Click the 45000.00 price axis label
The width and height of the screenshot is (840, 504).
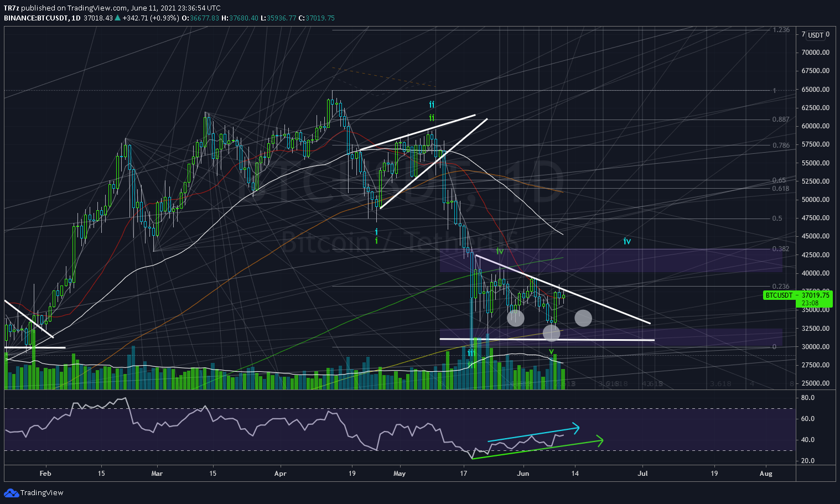tap(815, 236)
